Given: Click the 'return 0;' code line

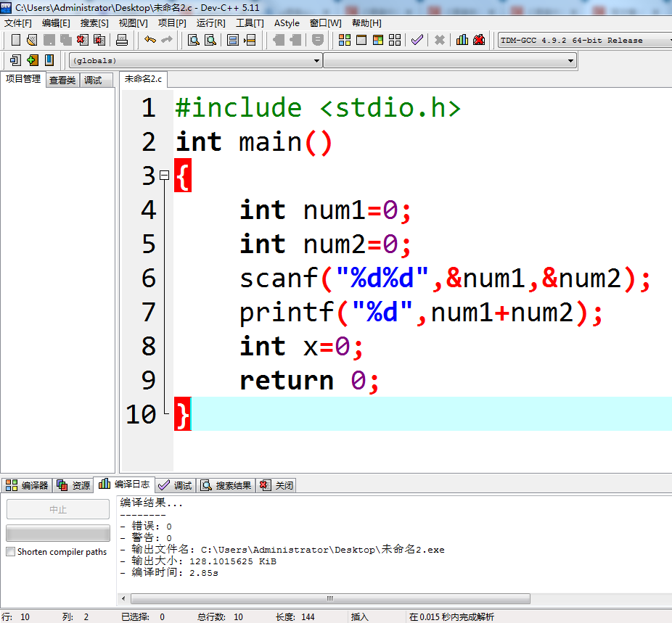Looking at the screenshot, I should [309, 380].
